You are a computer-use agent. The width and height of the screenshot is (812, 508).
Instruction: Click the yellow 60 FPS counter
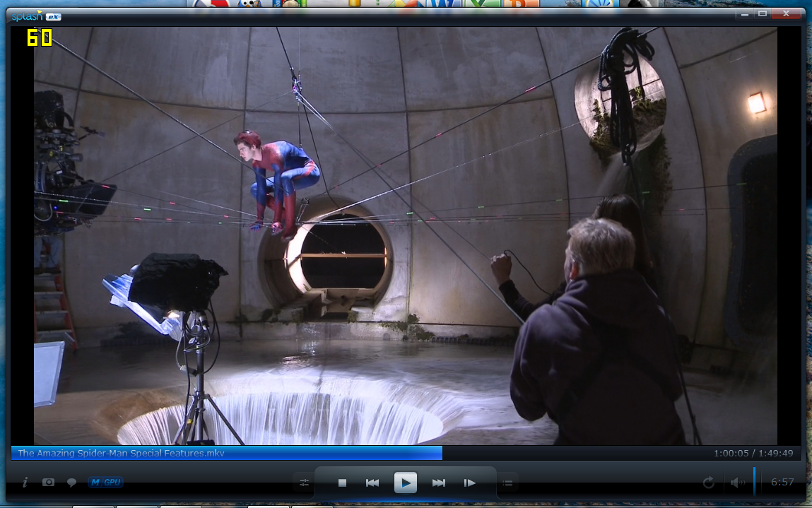(x=40, y=38)
